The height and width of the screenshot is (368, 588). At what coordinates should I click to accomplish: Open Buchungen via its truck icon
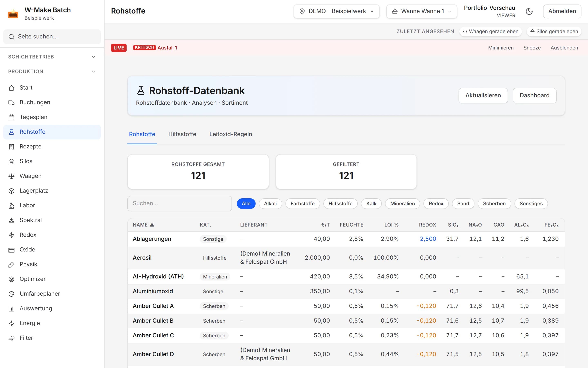[x=11, y=102]
